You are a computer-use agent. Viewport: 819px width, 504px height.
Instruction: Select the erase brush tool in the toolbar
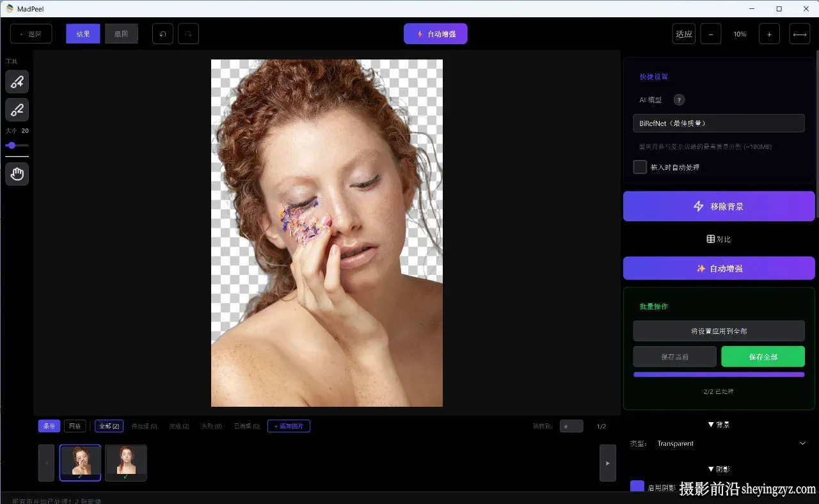click(17, 110)
